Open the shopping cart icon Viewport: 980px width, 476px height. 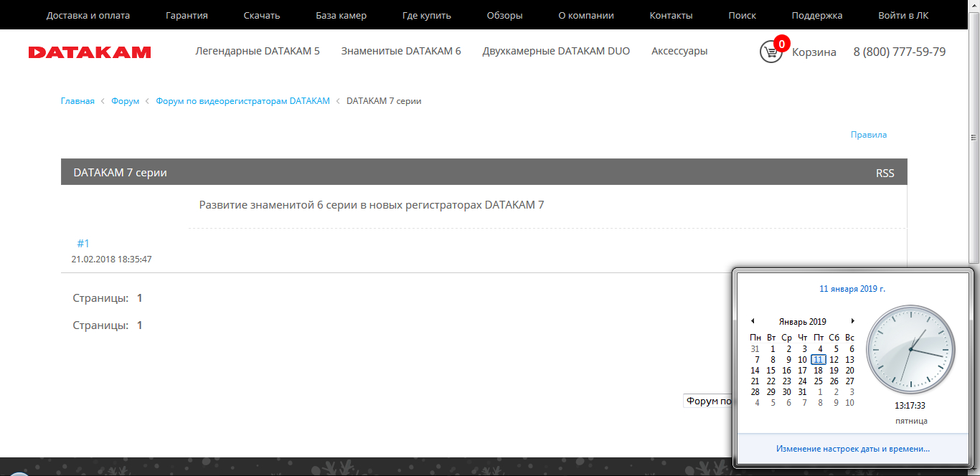pos(771,52)
